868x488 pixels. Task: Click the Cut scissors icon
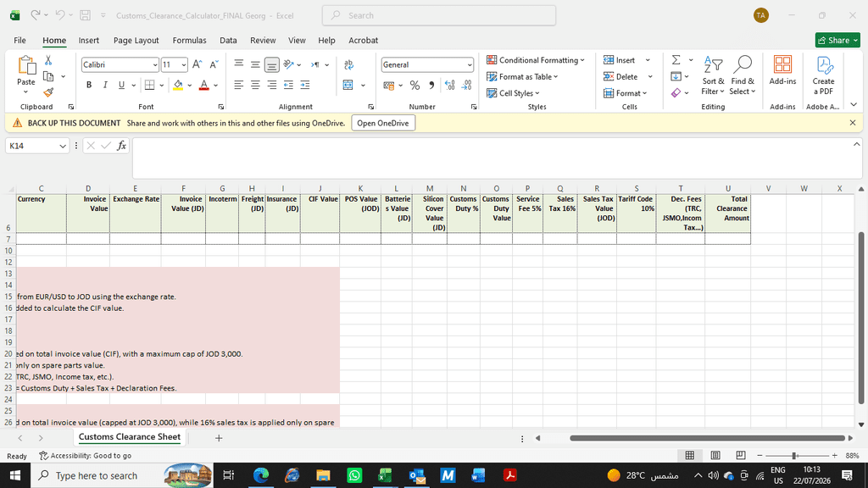[48, 60]
